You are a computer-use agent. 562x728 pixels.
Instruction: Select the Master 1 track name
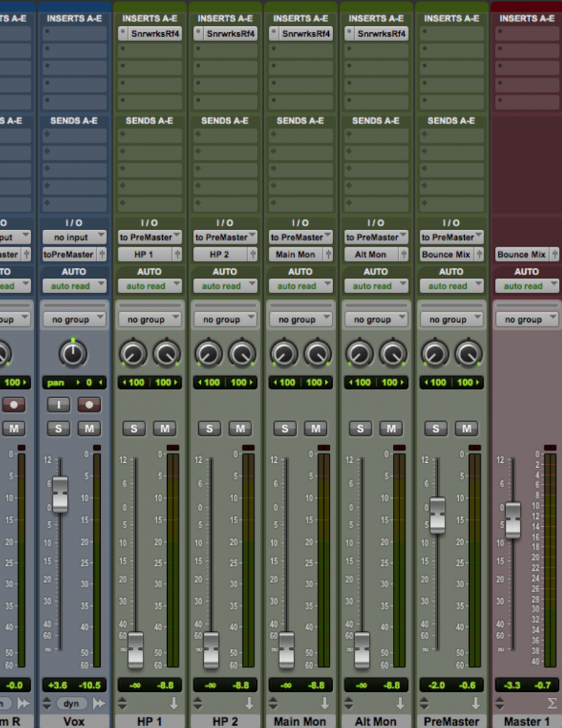coord(526,721)
